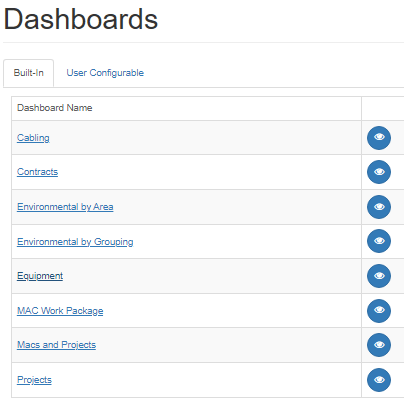Open the Cabling dashboard link

click(x=33, y=138)
